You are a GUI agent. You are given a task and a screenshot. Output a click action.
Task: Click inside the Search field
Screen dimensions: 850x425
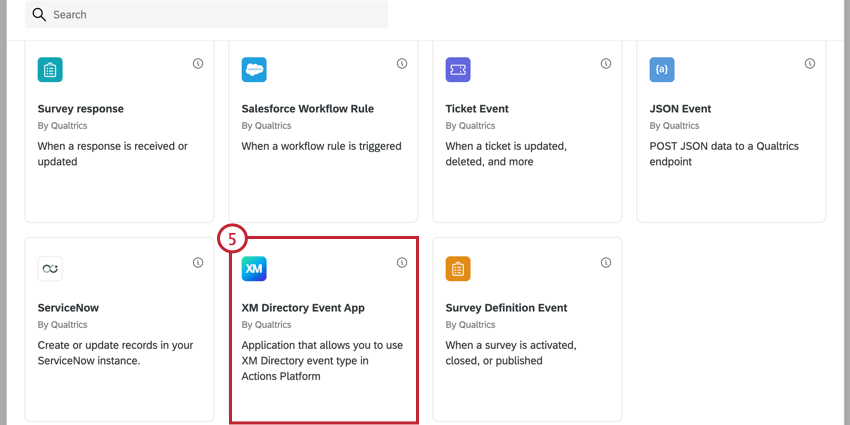pyautogui.click(x=207, y=15)
